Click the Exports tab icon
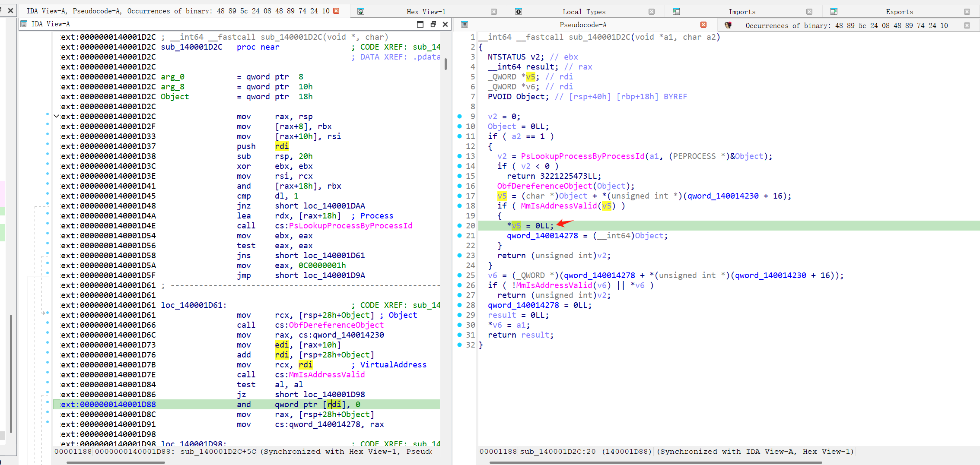The height and width of the screenshot is (465, 980). (x=834, y=12)
